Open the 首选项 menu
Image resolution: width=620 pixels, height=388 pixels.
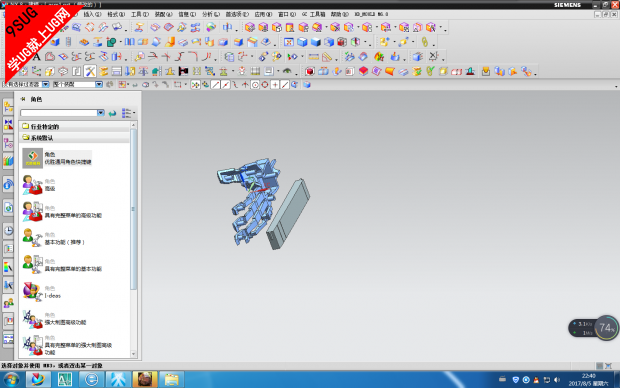[237, 14]
